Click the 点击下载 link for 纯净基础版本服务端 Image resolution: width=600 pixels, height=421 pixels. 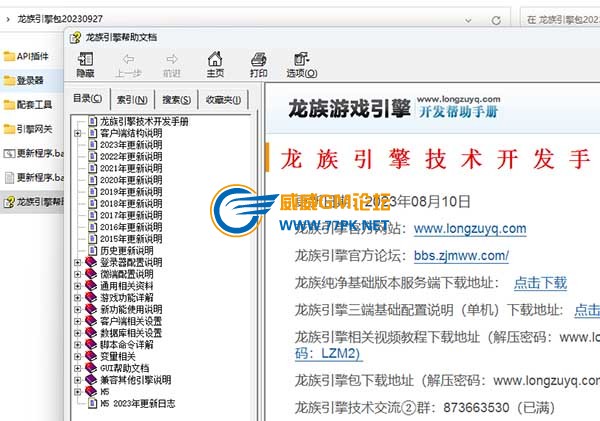540,283
